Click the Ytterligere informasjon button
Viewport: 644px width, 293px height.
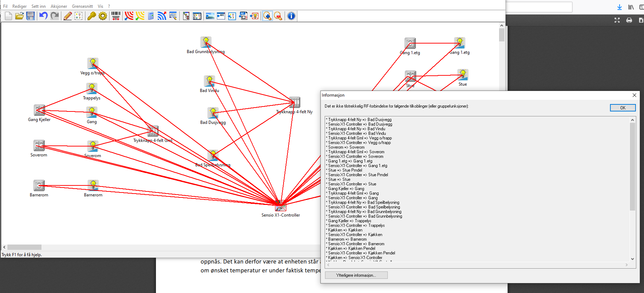356,275
